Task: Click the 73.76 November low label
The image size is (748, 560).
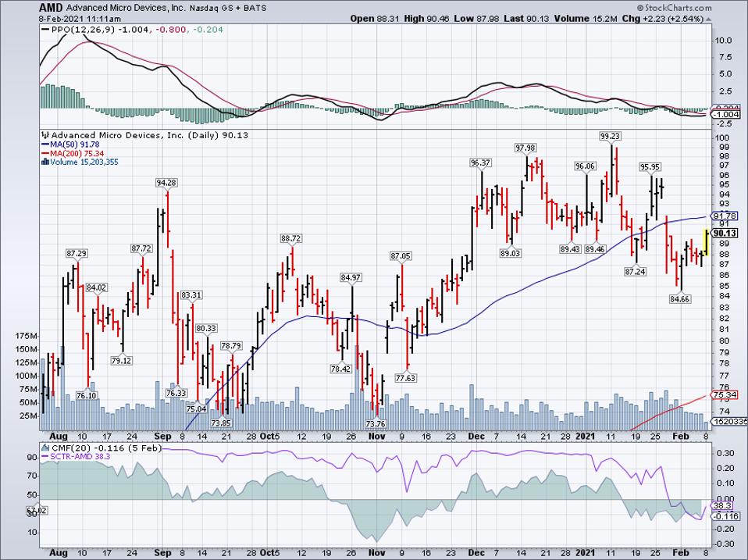Action: click(x=376, y=423)
